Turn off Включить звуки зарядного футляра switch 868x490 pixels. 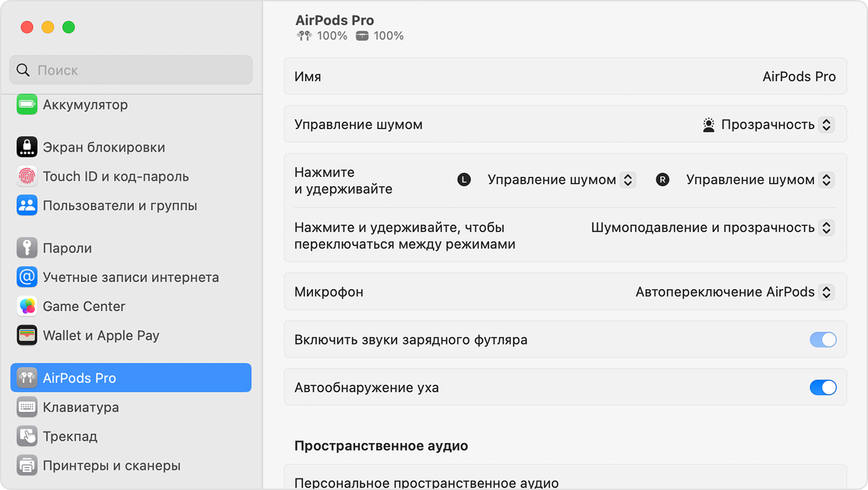click(x=823, y=340)
